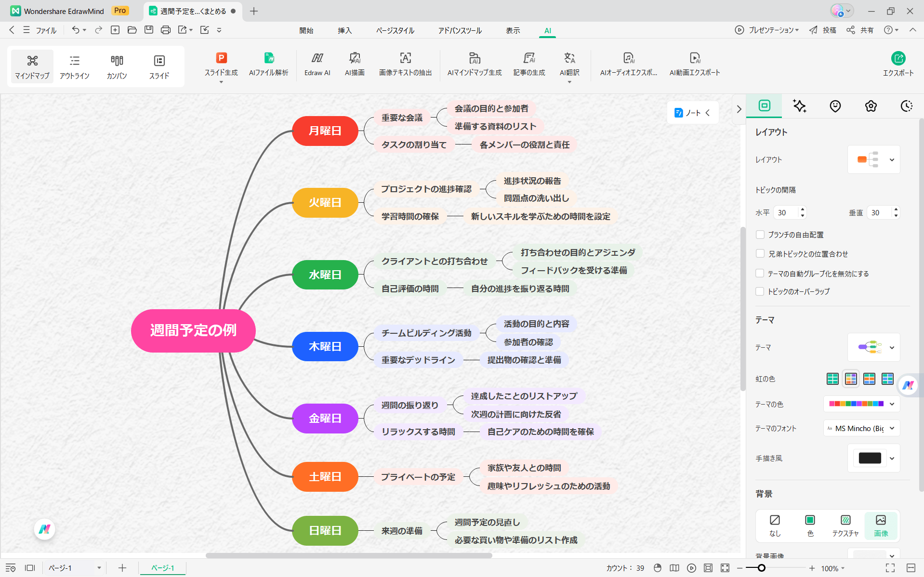Enable 兄弟トピックとの位置合わせ checkbox
Viewport: 924px width, 577px height.
point(760,254)
